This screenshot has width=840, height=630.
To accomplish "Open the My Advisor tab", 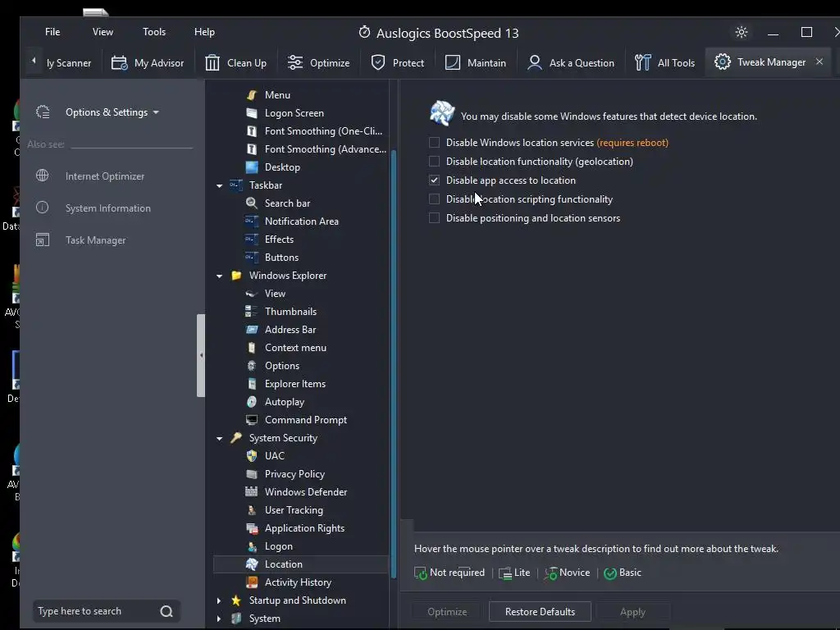I will tap(148, 62).
